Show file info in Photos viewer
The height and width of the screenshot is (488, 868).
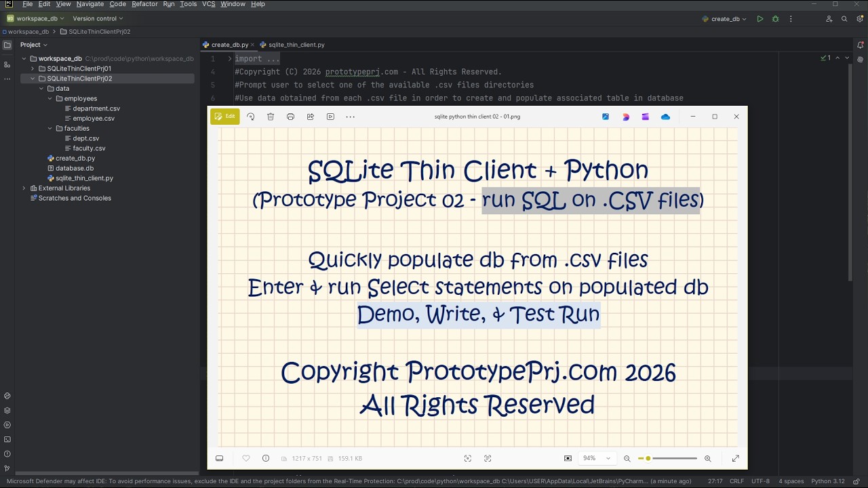click(266, 459)
